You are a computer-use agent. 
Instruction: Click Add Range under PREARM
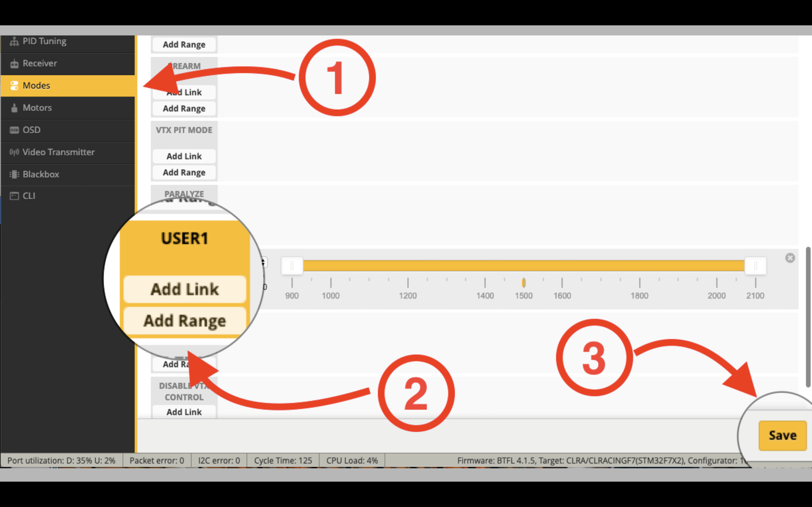[x=184, y=109]
